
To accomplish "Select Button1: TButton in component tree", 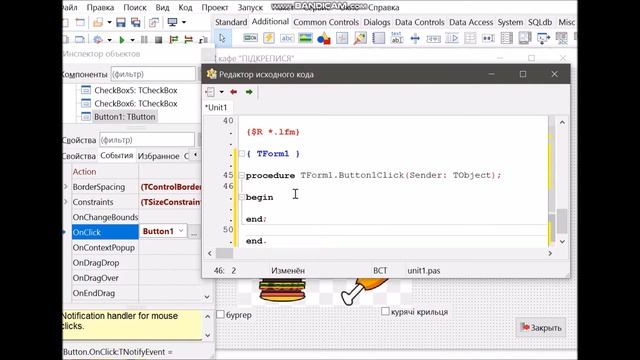I will pos(124,117).
